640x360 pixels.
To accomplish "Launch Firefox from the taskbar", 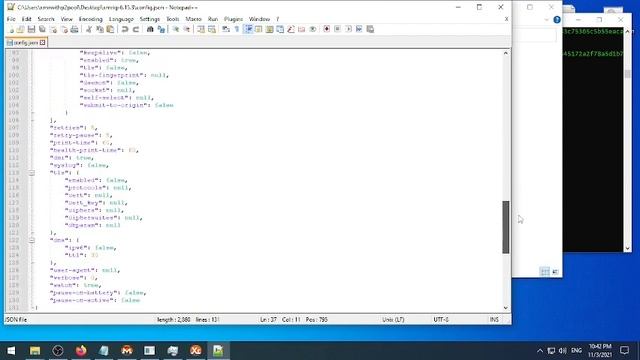I will (x=81, y=351).
